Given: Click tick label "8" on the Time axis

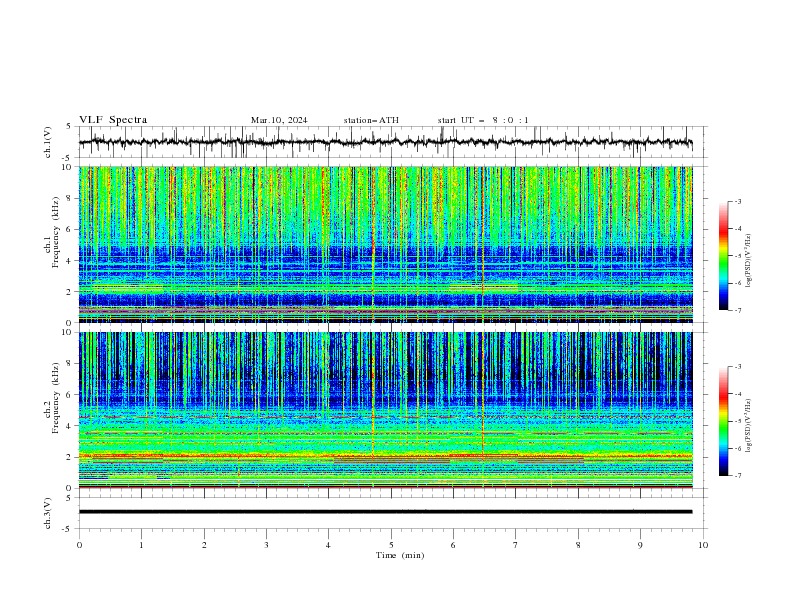Looking at the screenshot, I should click(x=578, y=545).
